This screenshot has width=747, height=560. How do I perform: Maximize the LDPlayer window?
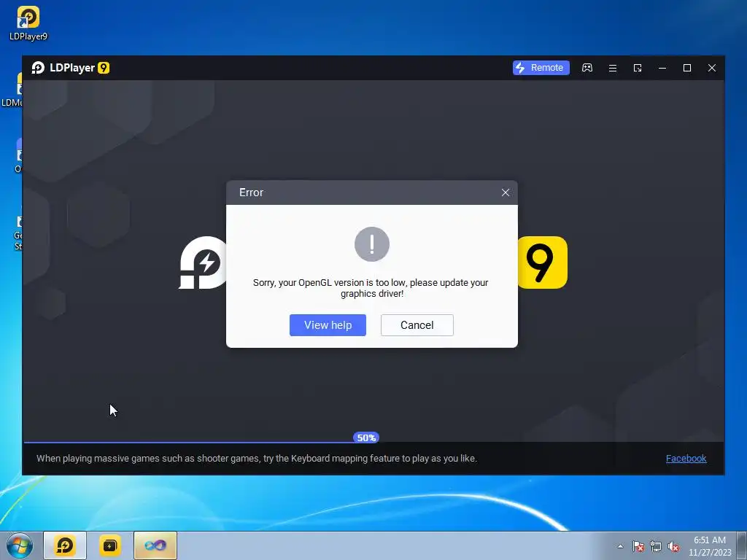(x=687, y=68)
